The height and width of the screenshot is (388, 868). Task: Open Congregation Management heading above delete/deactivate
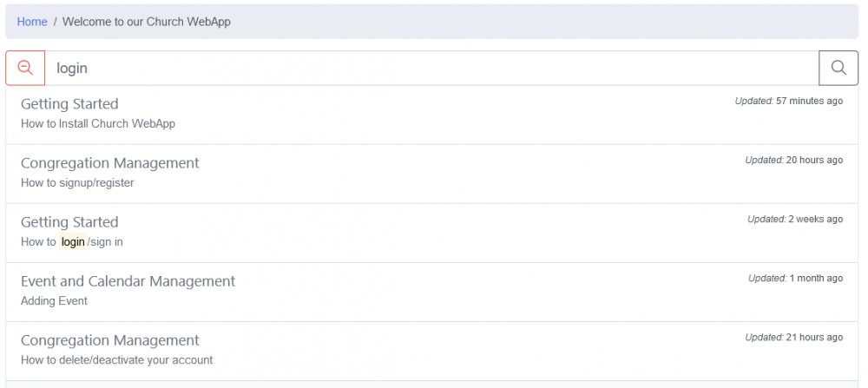point(109,340)
